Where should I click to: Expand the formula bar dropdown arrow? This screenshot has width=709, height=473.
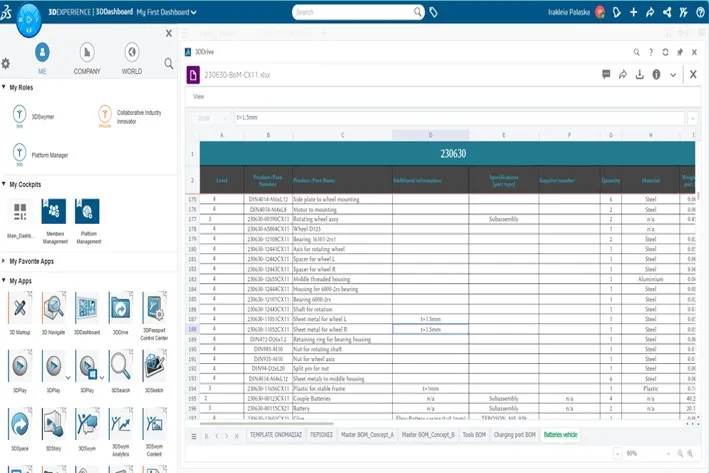click(x=692, y=118)
